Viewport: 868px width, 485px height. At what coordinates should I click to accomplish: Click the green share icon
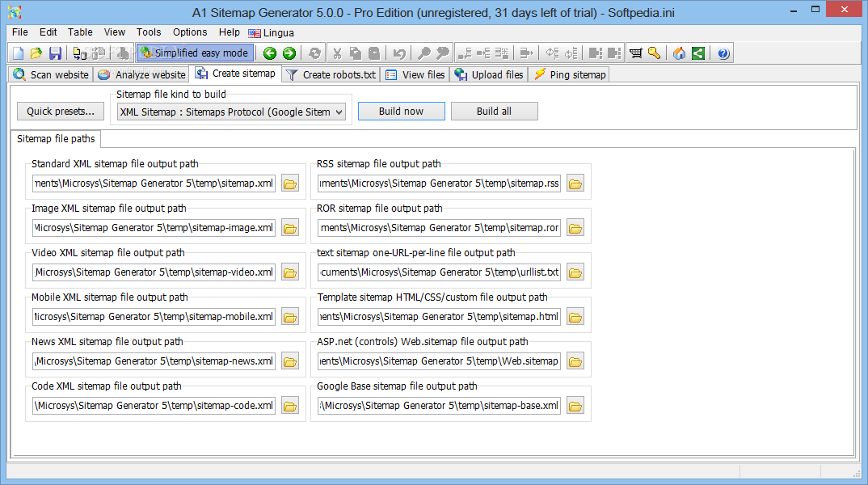(x=698, y=53)
